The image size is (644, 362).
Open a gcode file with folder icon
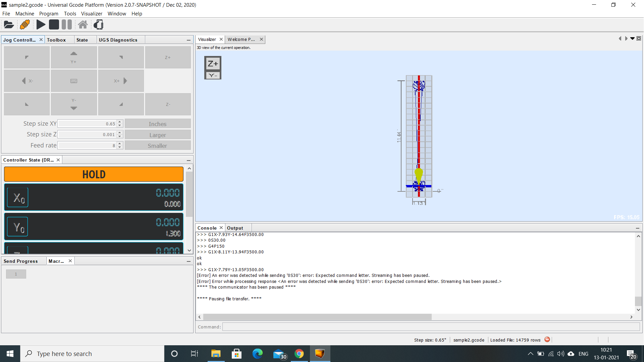point(9,24)
